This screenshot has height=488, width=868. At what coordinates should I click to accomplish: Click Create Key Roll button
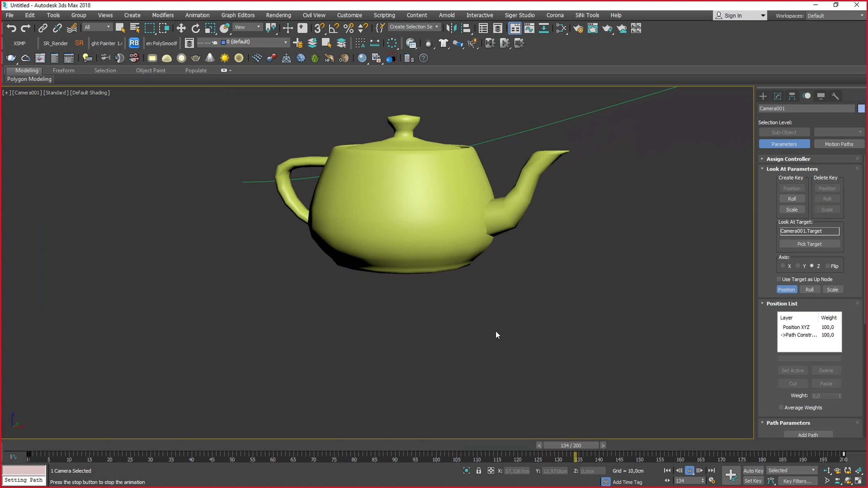(792, 199)
